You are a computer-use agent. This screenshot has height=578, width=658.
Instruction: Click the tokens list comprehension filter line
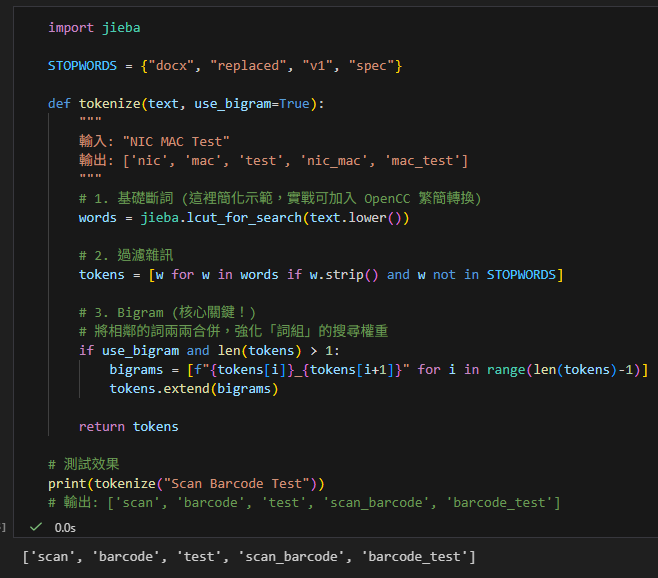[x=320, y=274]
